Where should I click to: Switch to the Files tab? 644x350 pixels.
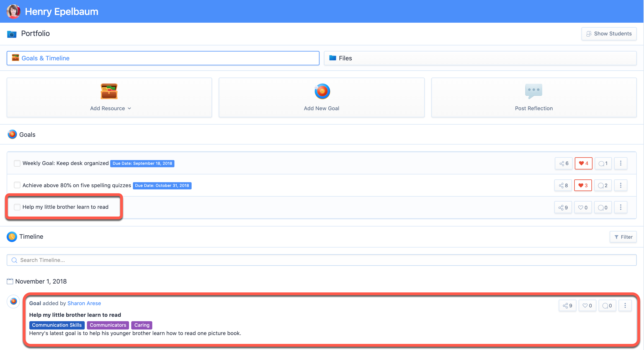click(480, 58)
